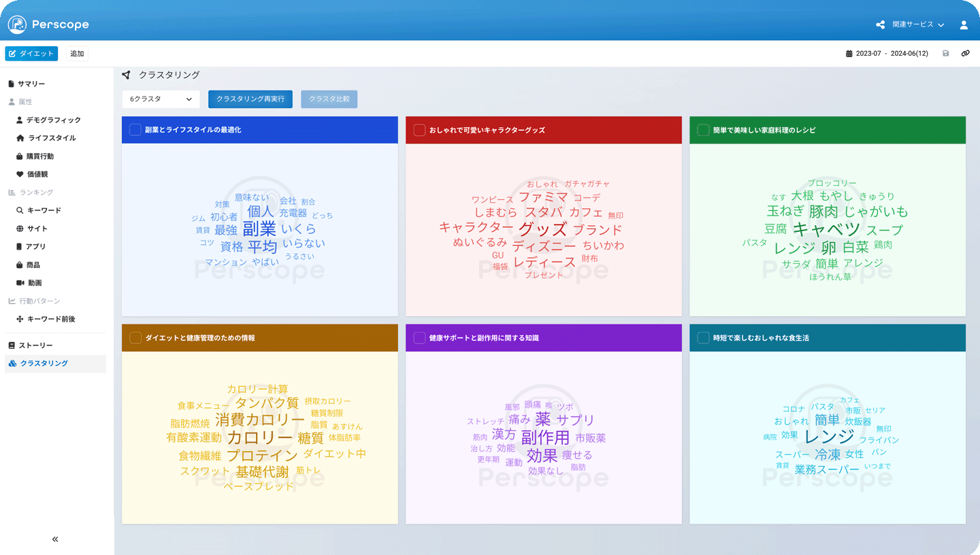
Task: Click the red キャラクターグッズ cluster header
Action: pos(544,130)
